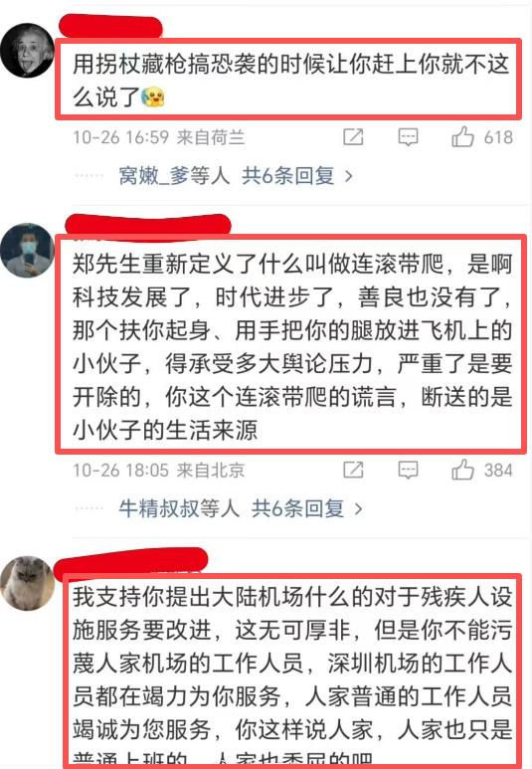Viewport: 532px width, 769px height.
Task: Share the 10-26 18:05 comment
Action: coord(353,470)
